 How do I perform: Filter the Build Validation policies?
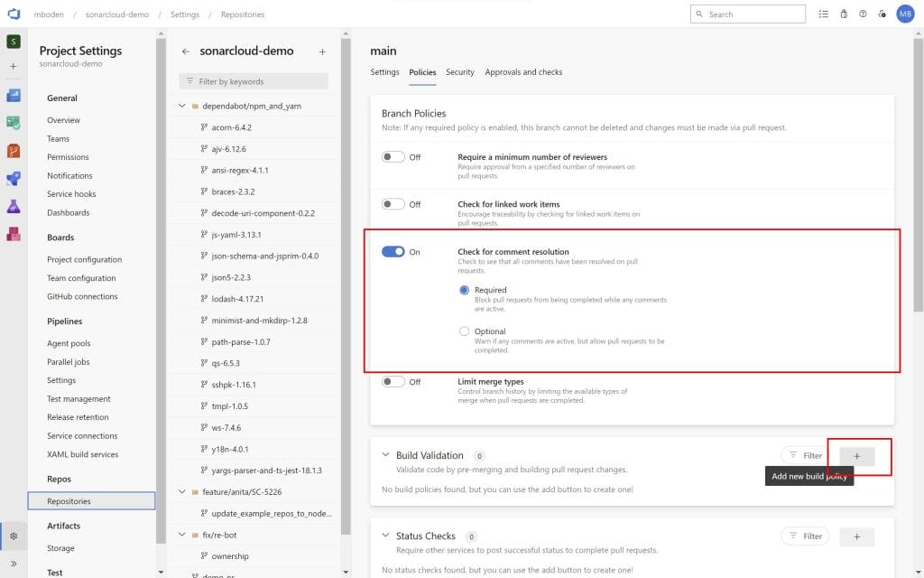click(x=805, y=455)
